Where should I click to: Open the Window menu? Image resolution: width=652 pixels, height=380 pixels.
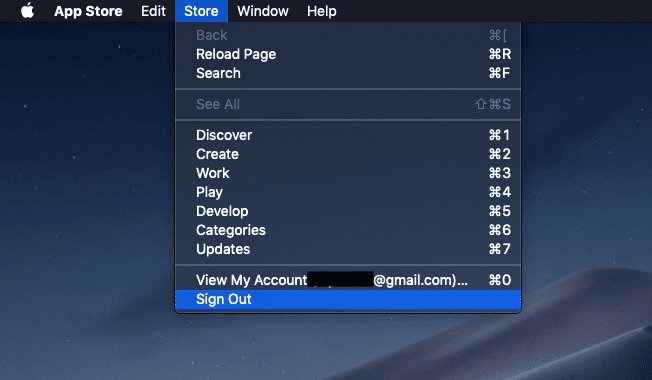(x=263, y=11)
